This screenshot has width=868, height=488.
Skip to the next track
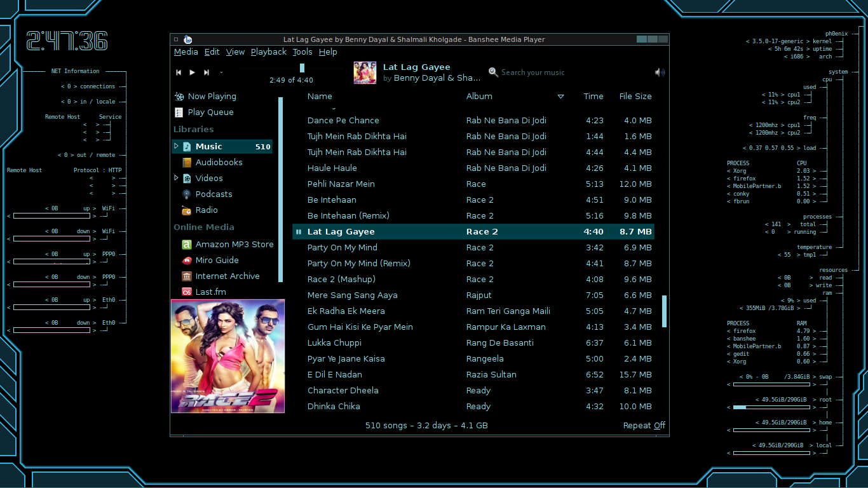click(207, 73)
